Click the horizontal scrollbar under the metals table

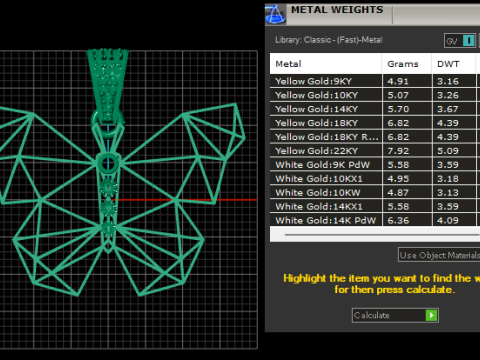click(x=382, y=235)
